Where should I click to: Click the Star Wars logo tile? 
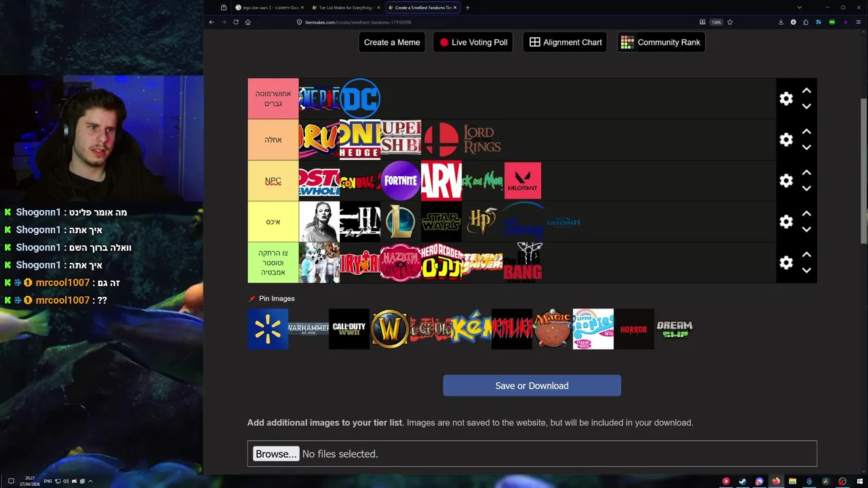point(441,222)
